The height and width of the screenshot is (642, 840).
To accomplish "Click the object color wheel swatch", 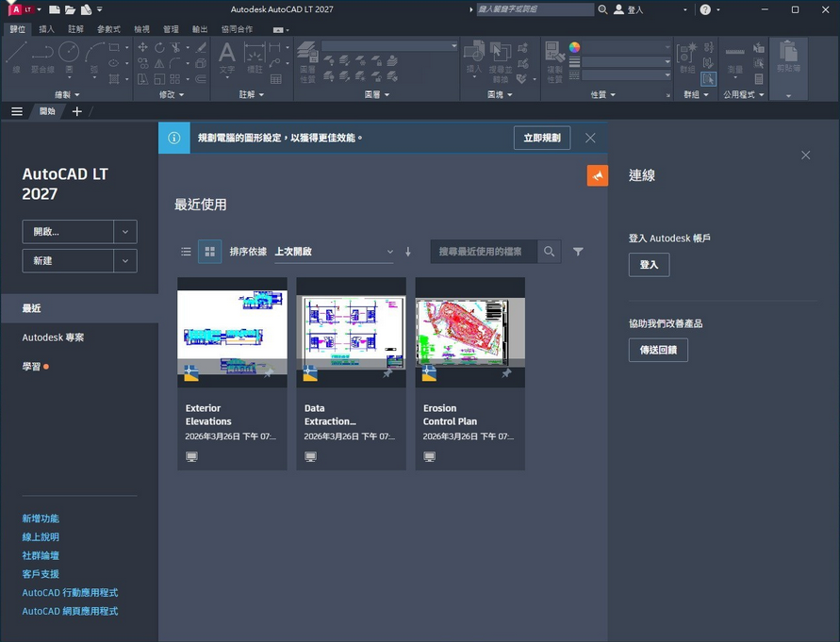I will 574,47.
